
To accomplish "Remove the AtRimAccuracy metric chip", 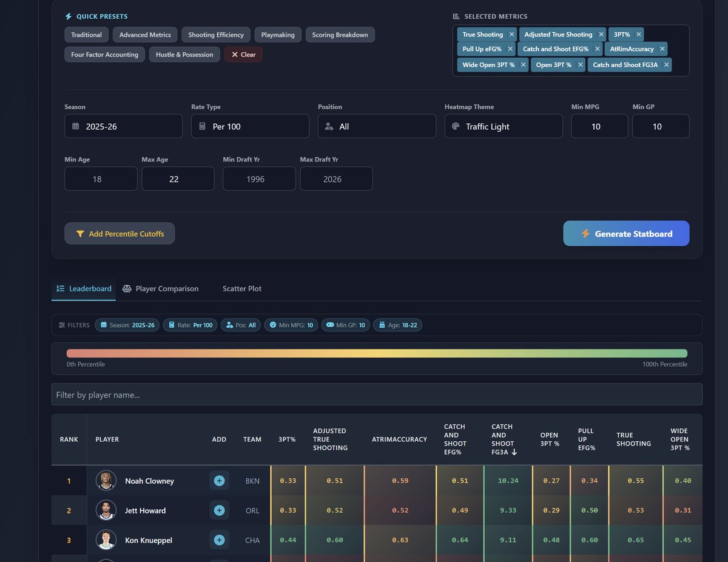I will point(662,49).
